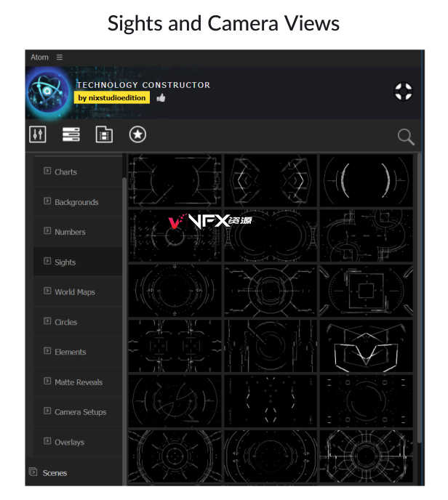Click the stacked list view icon
448x500 pixels.
[71, 134]
